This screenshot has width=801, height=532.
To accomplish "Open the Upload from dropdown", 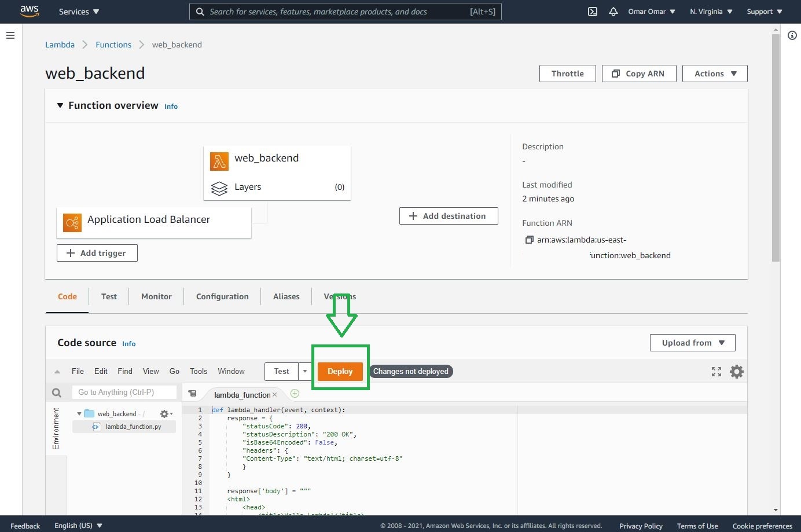I will click(x=693, y=343).
